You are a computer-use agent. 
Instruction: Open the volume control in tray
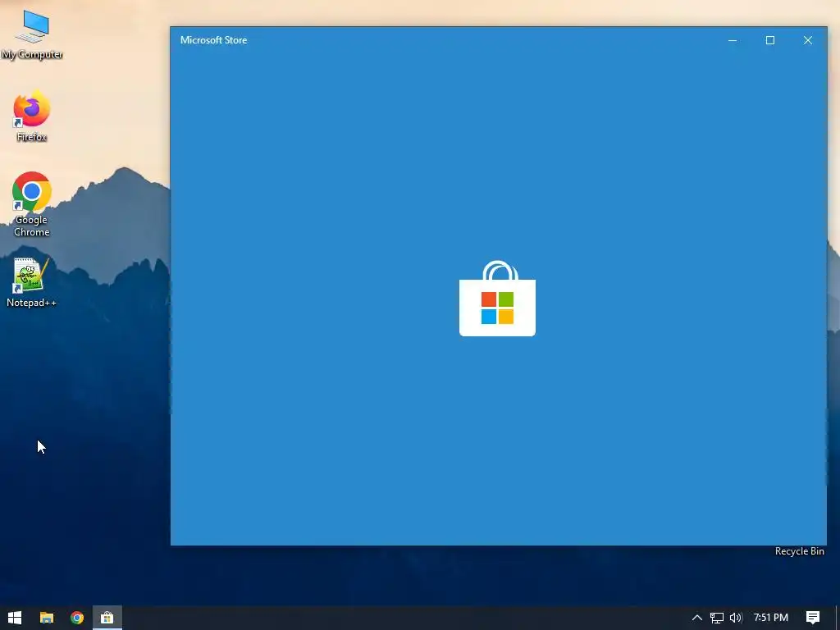click(x=736, y=618)
